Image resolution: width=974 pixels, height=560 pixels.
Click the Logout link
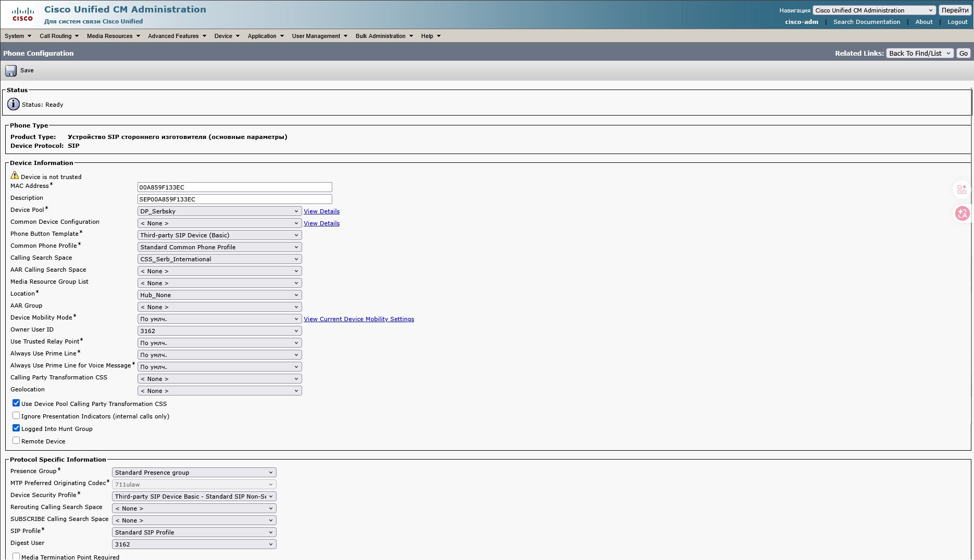957,22
